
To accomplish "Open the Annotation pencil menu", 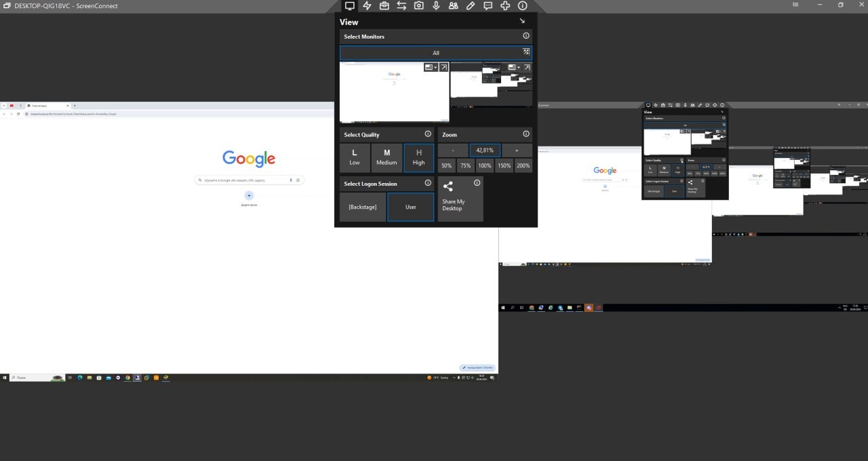I will 471,5.
